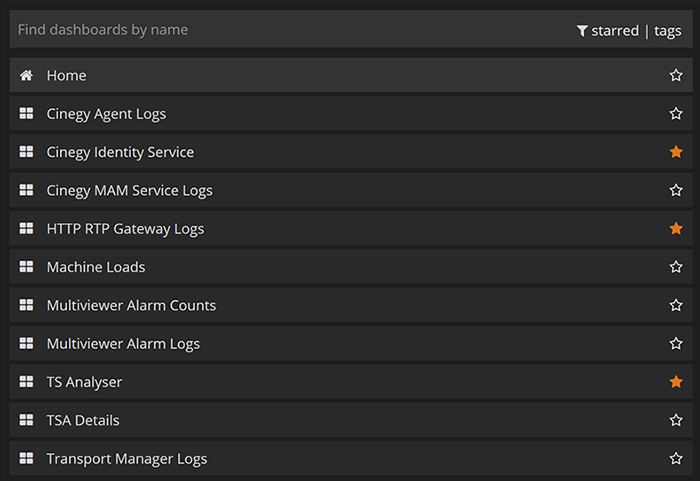Star the Machine Loads dashboard
700x481 pixels.
coord(676,267)
